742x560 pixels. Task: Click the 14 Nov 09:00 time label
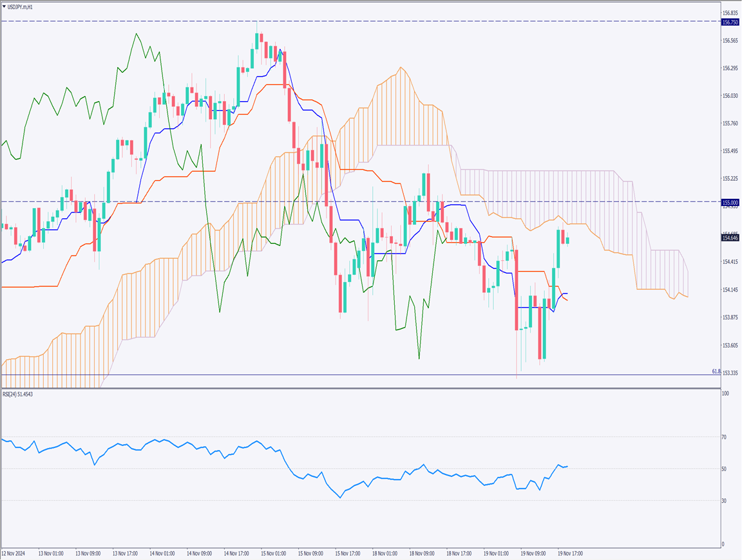(198, 553)
